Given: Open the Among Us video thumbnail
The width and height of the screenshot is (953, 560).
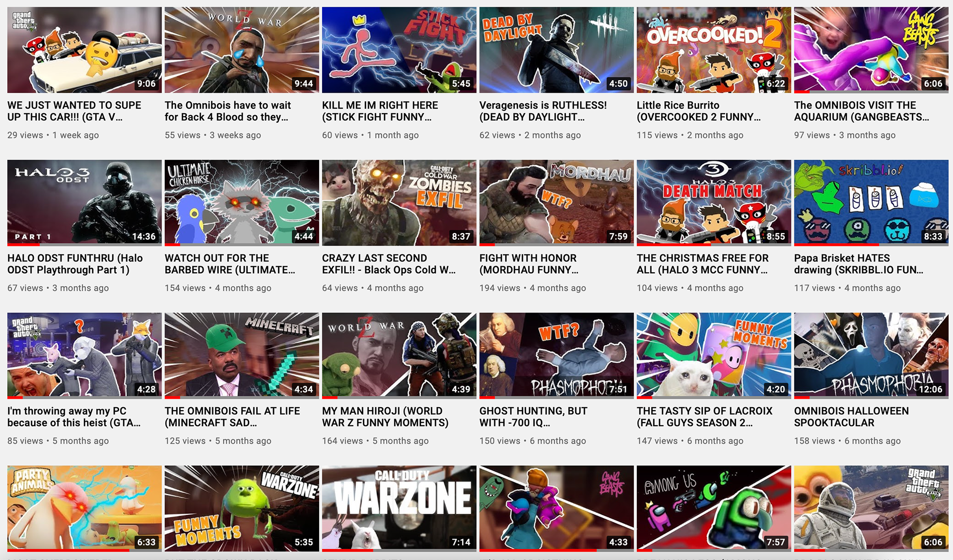Looking at the screenshot, I should point(714,508).
